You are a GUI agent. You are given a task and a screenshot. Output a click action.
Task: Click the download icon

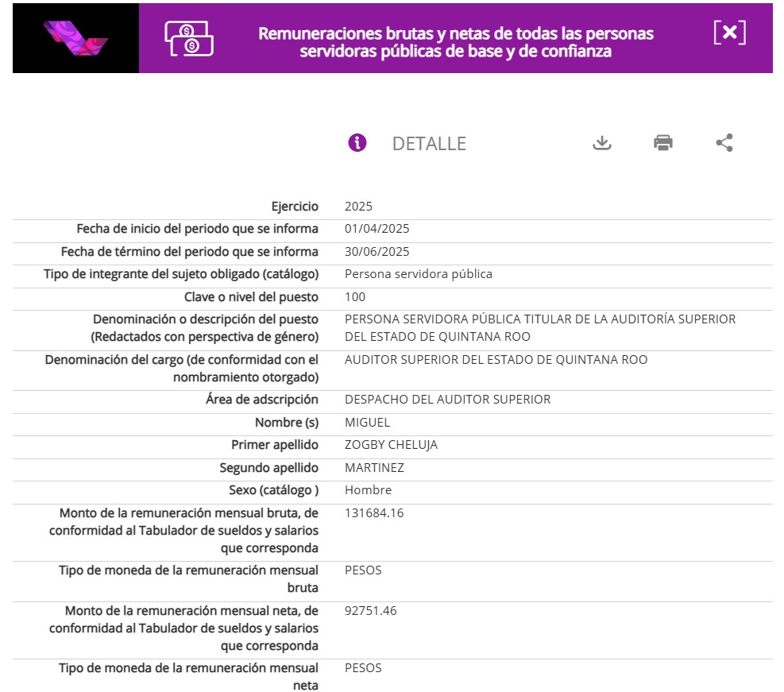tap(602, 143)
